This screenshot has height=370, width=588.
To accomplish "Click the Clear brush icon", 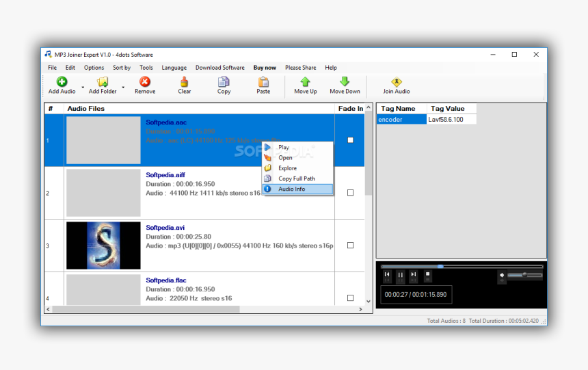I will (184, 81).
